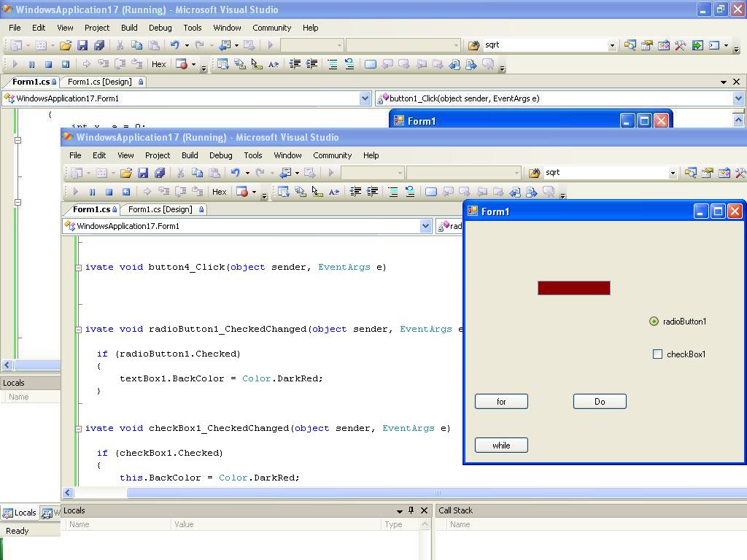
Task: Click Decrease Indent icon in front window toolbar
Action: tap(355, 192)
